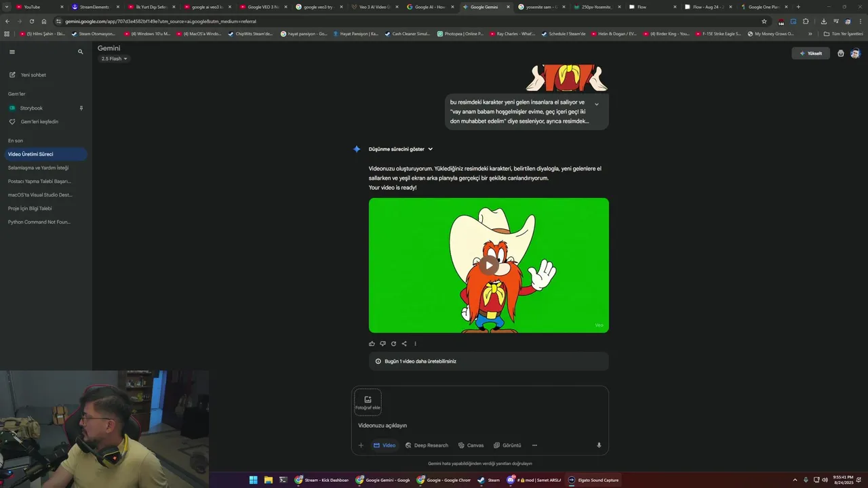Toggle the Canvas tool

click(x=471, y=445)
